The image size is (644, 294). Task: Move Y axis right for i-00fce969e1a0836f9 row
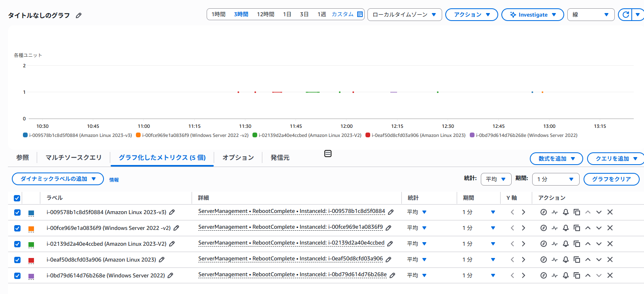point(523,228)
